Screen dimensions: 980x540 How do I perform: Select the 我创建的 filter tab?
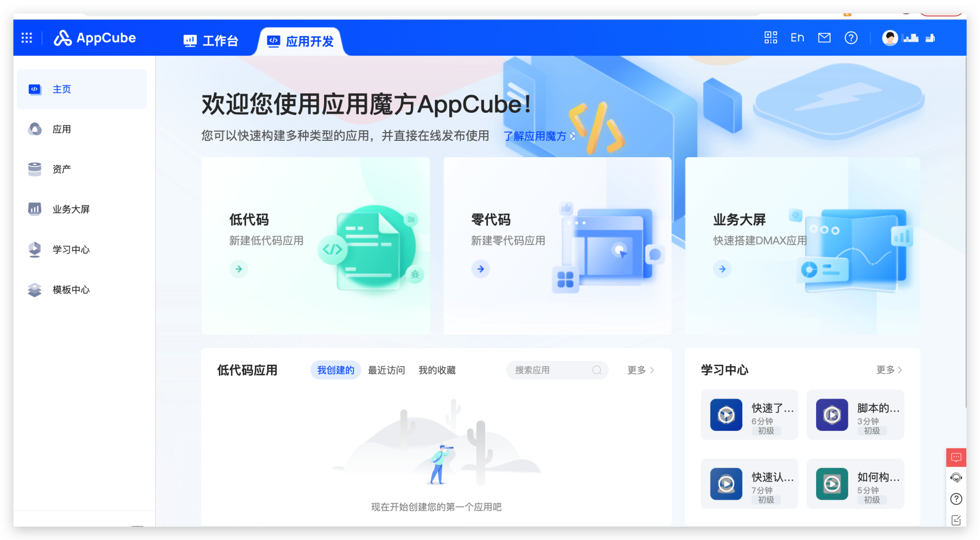tap(335, 370)
